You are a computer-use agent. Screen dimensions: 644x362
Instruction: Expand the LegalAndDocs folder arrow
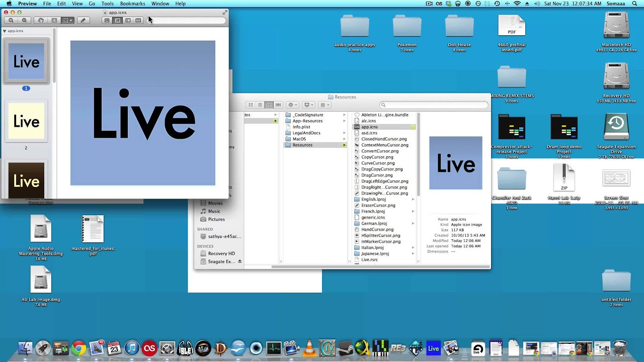[x=344, y=133]
